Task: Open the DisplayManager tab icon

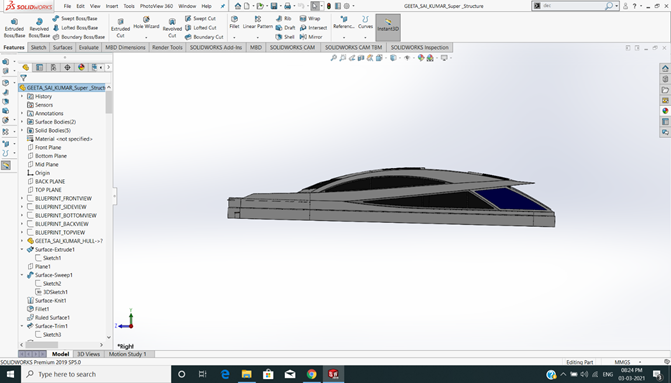Action: [81, 68]
